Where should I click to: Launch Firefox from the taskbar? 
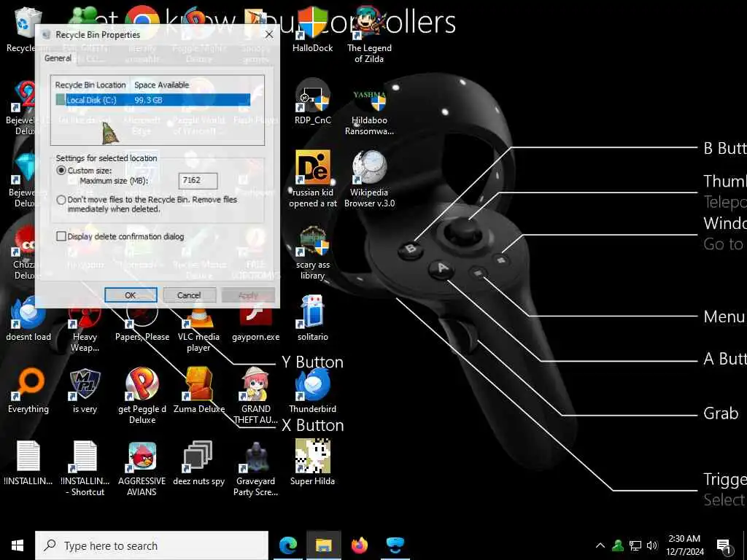[x=360, y=545]
